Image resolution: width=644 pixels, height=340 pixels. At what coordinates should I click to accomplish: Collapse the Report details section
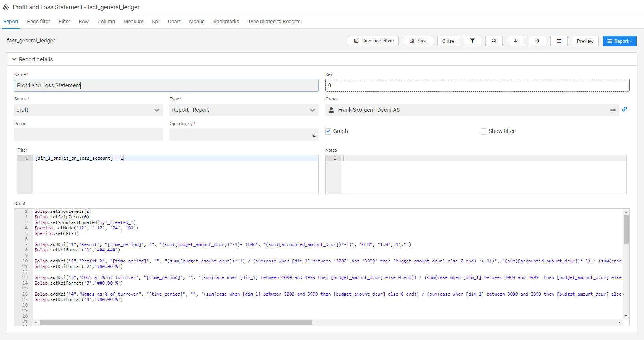pos(14,59)
